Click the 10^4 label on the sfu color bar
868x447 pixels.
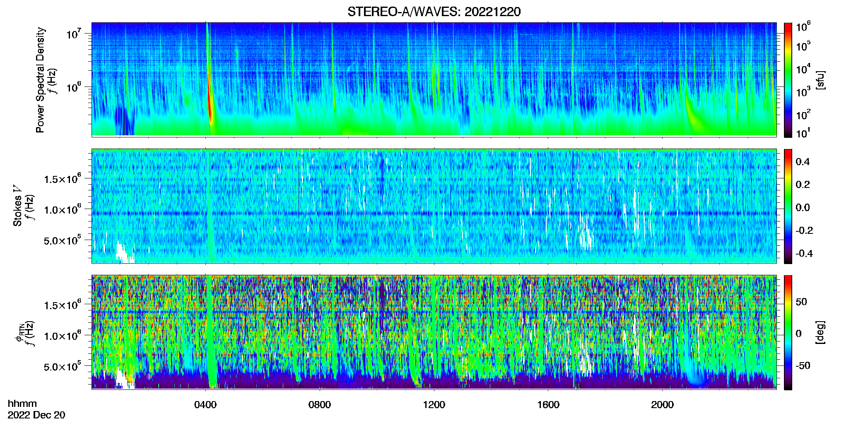(803, 69)
